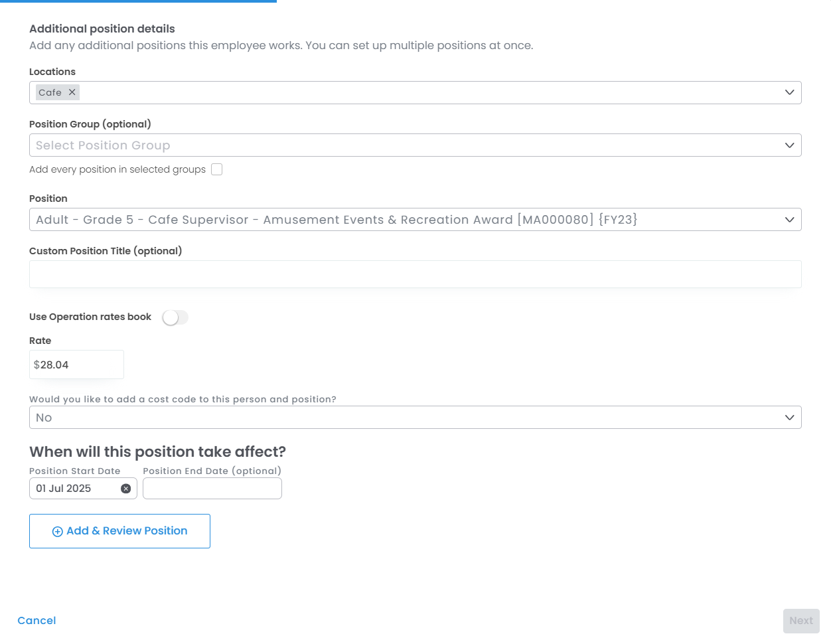Remove the Cafe location tag
Screen dimensions: 831x644
[x=72, y=92]
